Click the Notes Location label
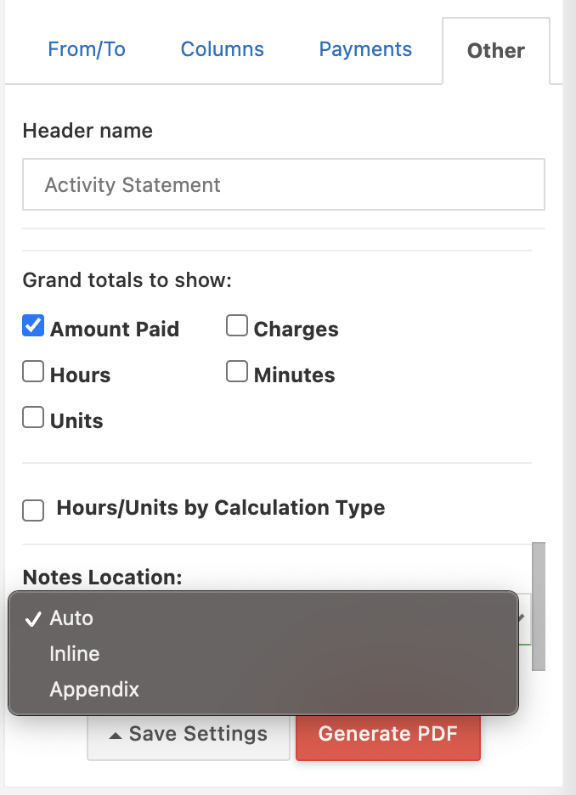Screen dimensions: 576x795 [x=102, y=577]
